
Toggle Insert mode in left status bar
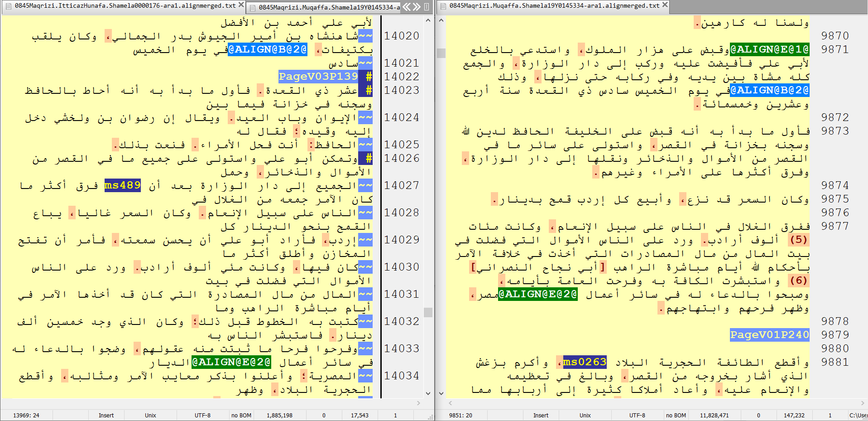click(106, 415)
